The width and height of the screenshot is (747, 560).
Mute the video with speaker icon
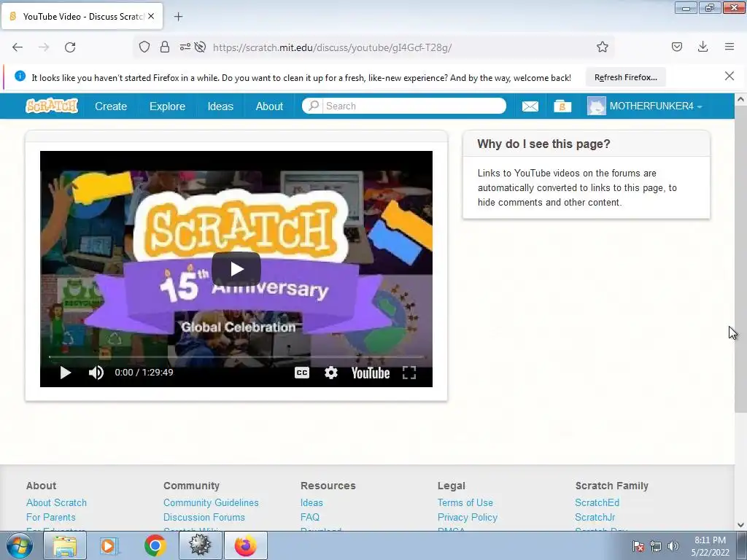pos(96,373)
